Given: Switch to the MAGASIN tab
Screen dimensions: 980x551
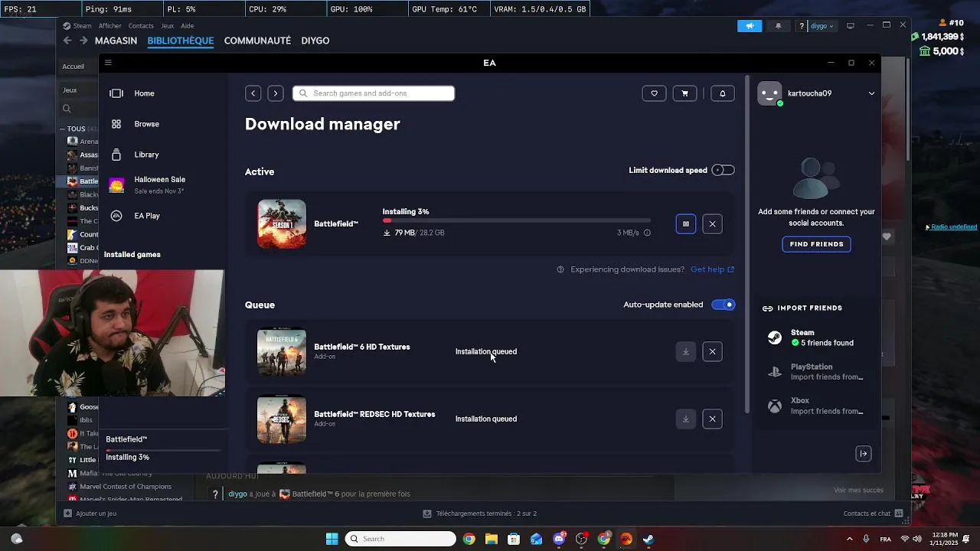Looking at the screenshot, I should (116, 41).
